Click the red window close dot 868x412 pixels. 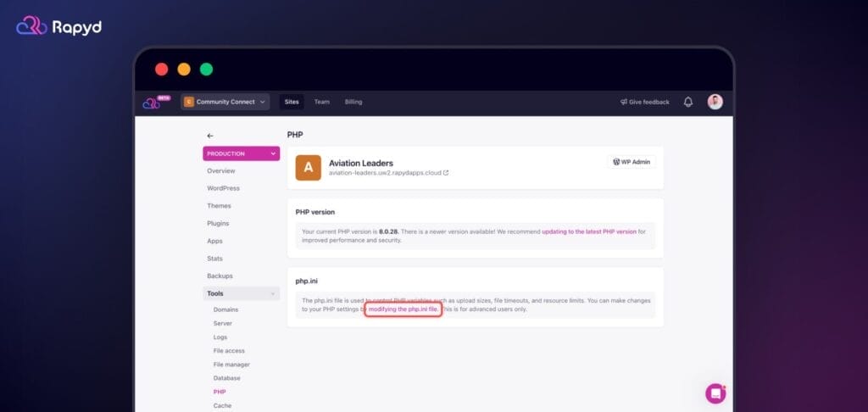(x=162, y=70)
